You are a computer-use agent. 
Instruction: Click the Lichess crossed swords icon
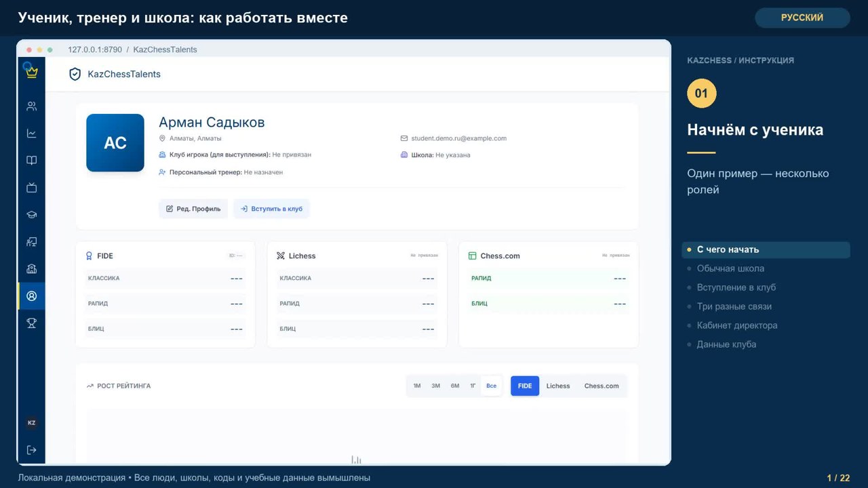(281, 256)
